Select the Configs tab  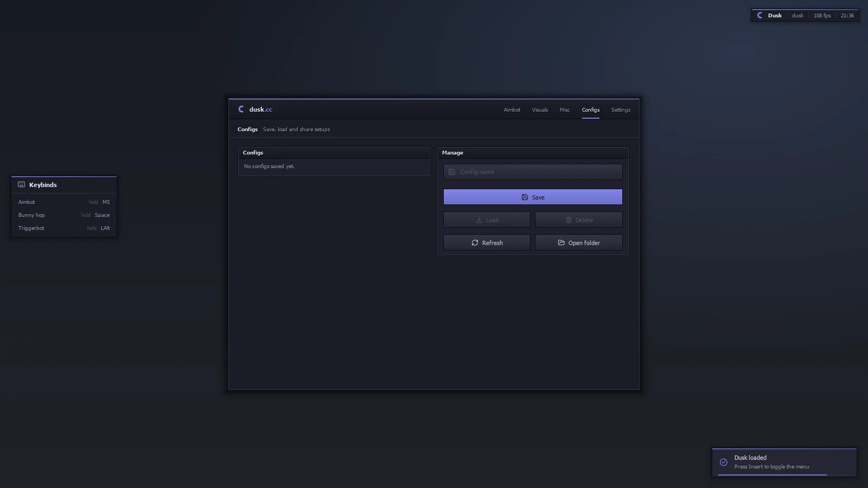591,110
